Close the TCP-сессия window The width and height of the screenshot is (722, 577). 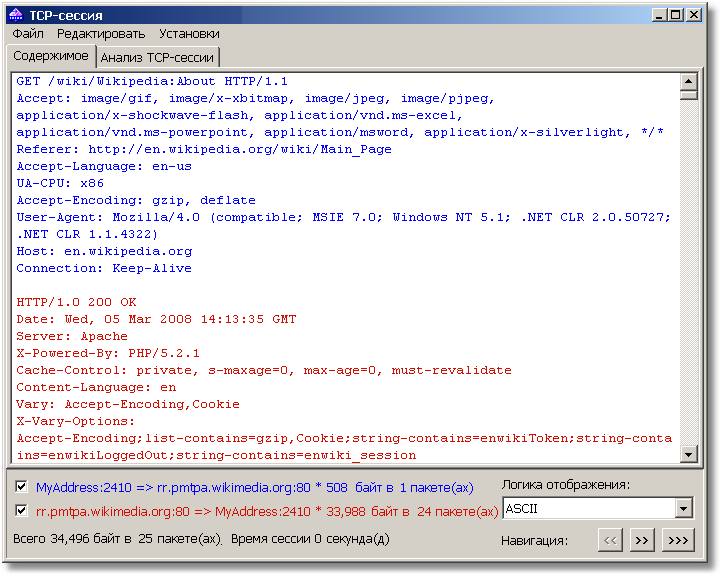tap(693, 15)
